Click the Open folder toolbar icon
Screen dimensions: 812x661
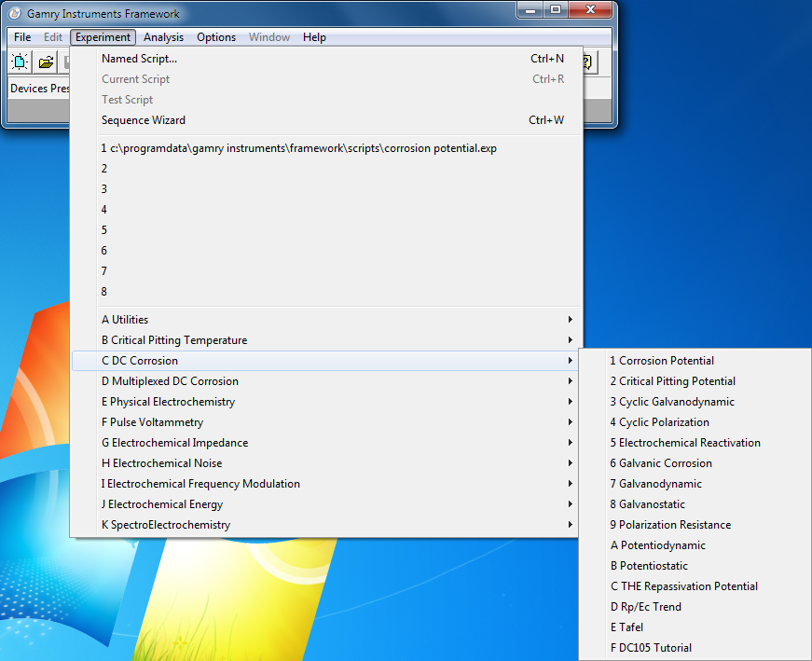(x=46, y=62)
